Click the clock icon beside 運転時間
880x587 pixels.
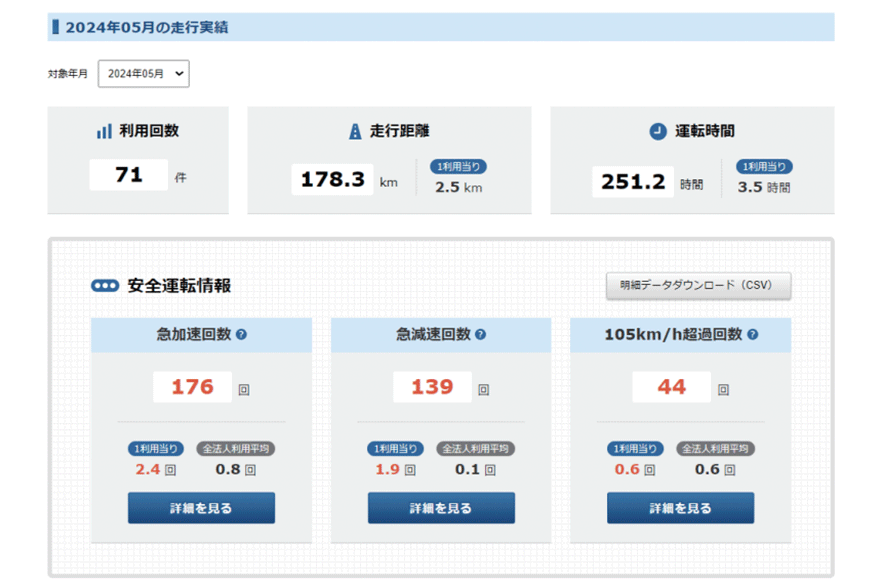click(x=657, y=132)
